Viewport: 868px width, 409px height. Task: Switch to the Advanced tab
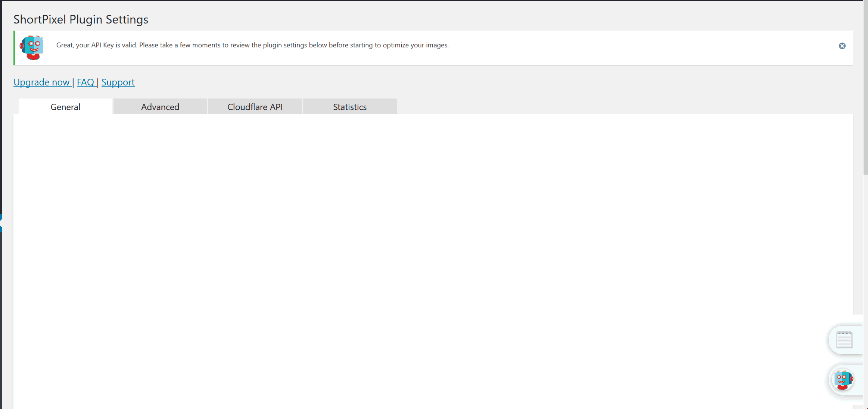point(160,107)
